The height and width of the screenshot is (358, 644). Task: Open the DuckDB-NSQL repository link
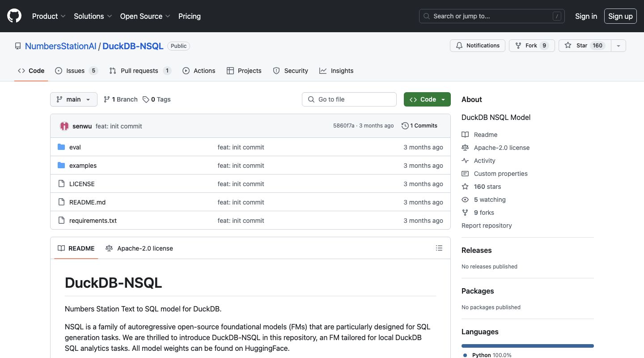point(133,46)
